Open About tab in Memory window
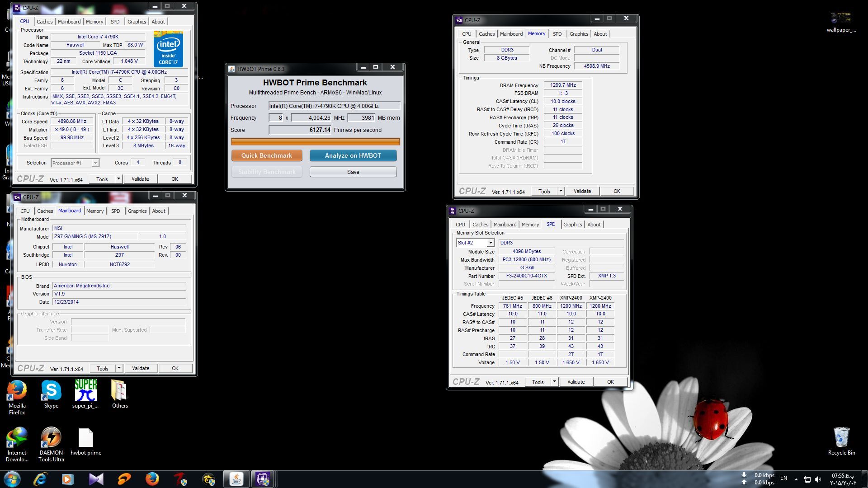This screenshot has height=488, width=868. [x=600, y=34]
